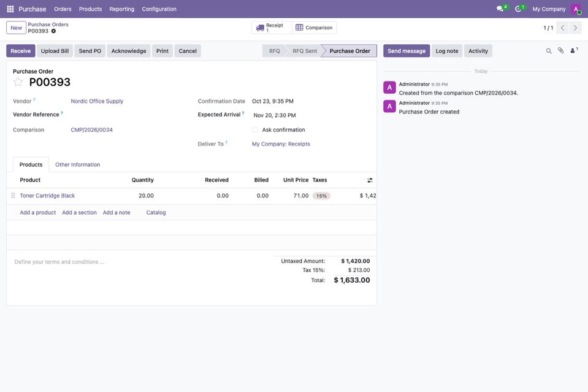Open the gear actions menu beside P00393

coord(53,31)
